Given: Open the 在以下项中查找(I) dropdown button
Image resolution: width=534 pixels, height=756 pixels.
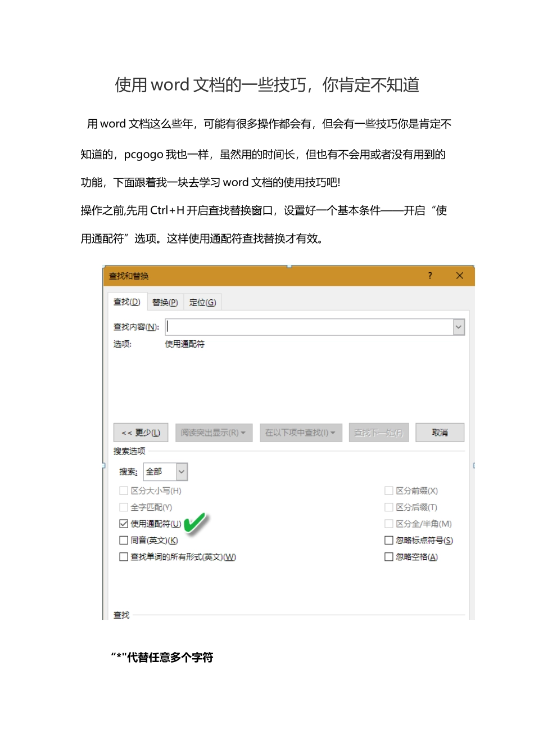Looking at the screenshot, I should tap(301, 433).
